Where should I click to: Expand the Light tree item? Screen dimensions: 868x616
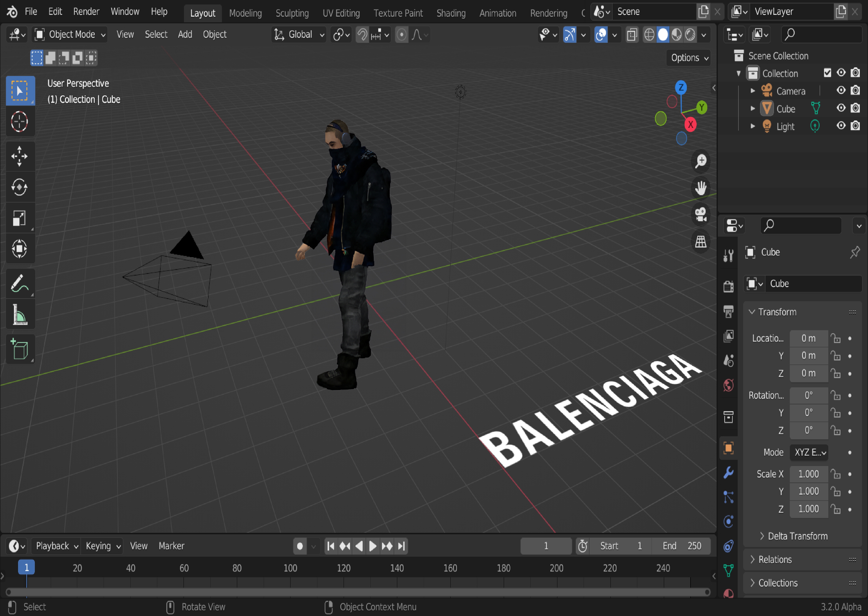[752, 126]
